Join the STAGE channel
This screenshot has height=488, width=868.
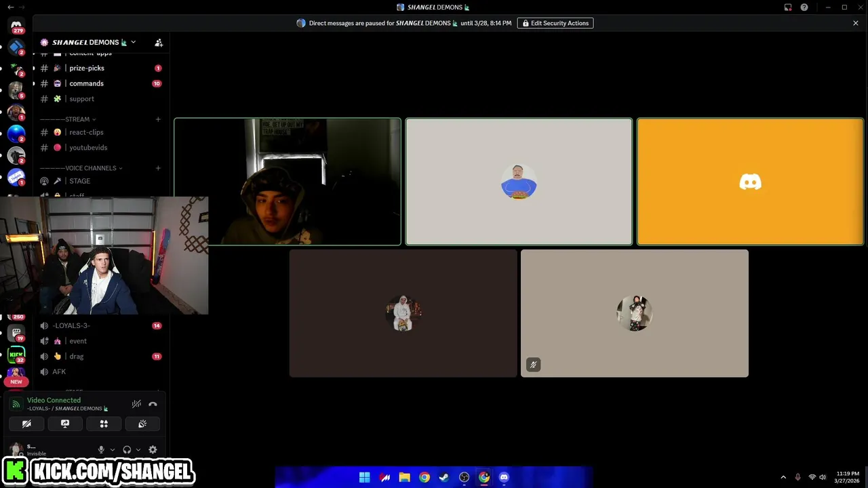100,181
